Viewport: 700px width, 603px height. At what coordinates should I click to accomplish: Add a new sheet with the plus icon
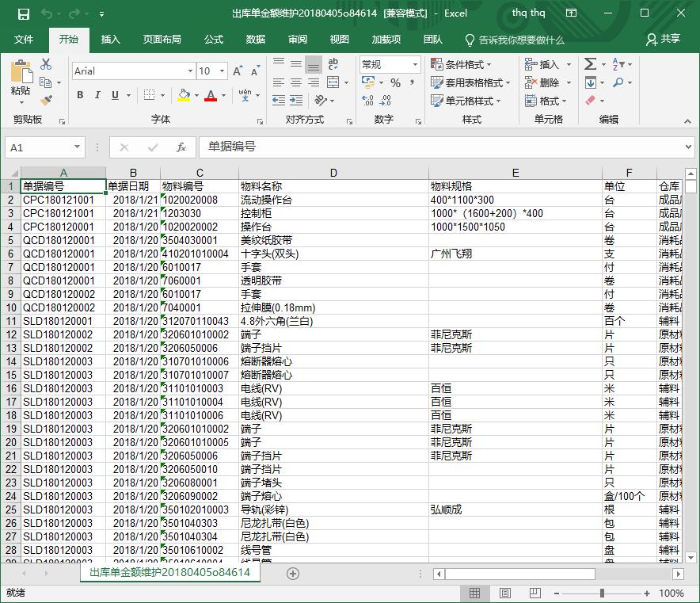coord(293,573)
